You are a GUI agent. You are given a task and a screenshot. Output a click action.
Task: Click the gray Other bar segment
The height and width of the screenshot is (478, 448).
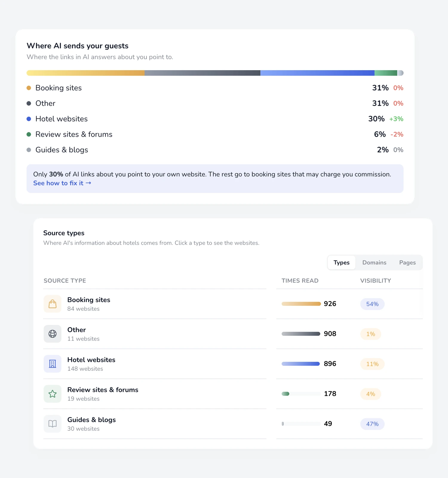click(202, 73)
